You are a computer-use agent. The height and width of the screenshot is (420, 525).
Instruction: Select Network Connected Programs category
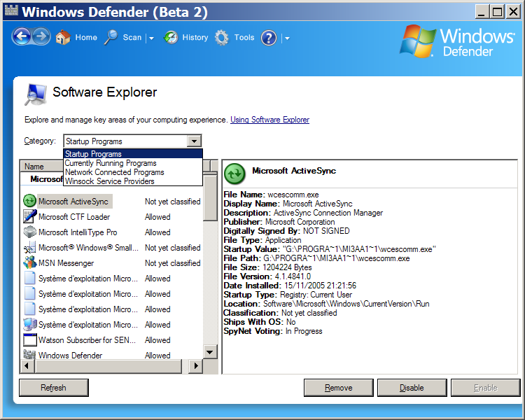tap(133, 171)
